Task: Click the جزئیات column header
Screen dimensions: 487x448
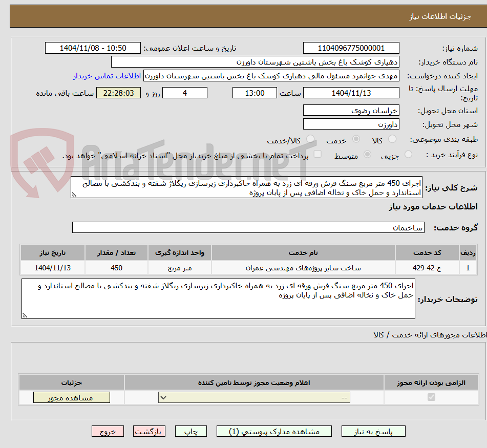Action: [71, 382]
